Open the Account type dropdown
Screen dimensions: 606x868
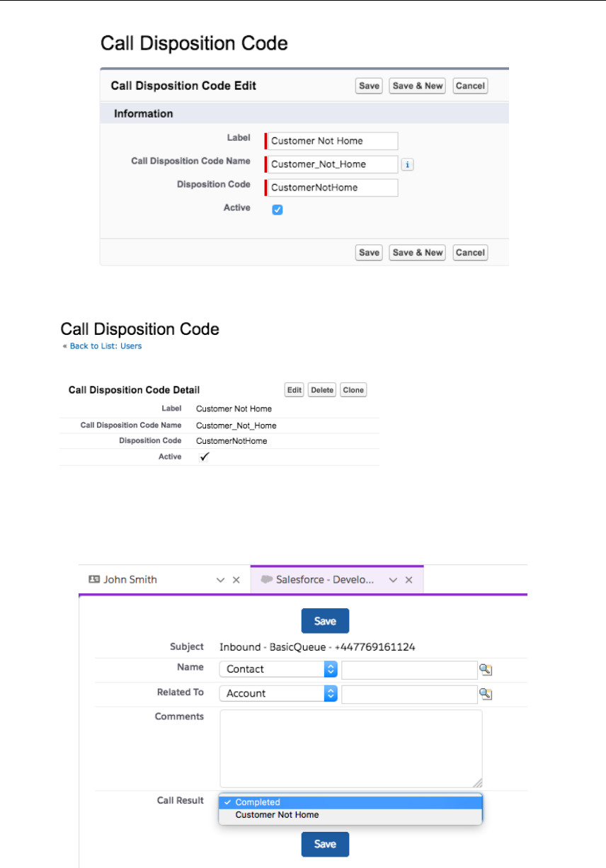[x=278, y=694]
